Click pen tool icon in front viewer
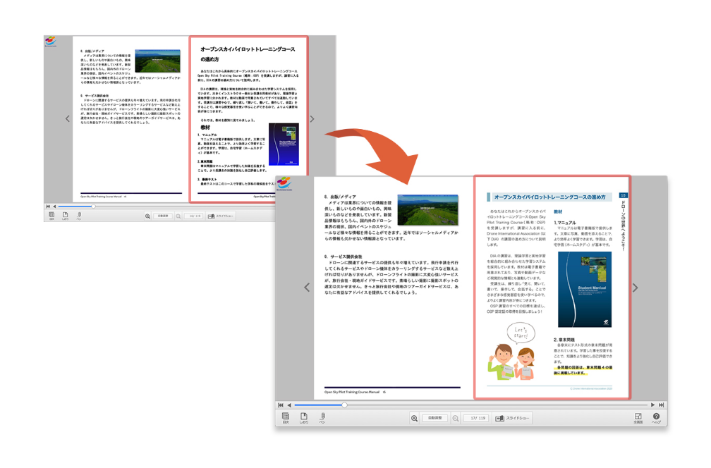Image resolution: width=711 pixels, height=468 pixels. [x=322, y=418]
